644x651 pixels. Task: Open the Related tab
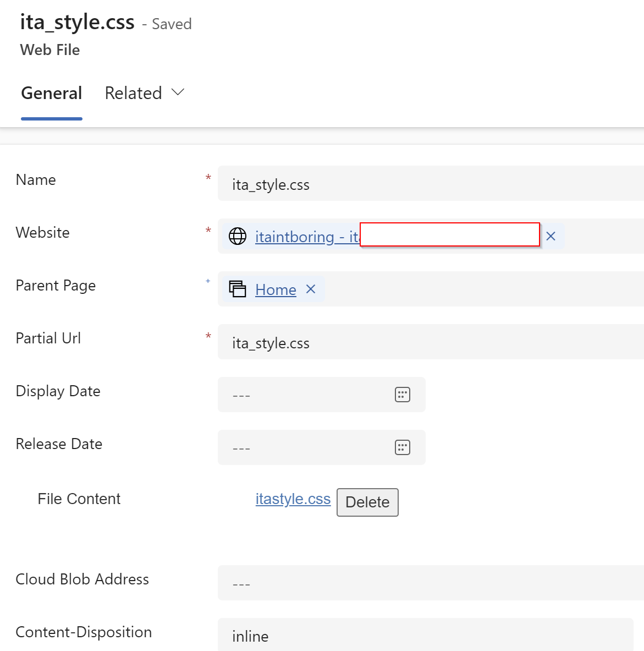pyautogui.click(x=133, y=93)
